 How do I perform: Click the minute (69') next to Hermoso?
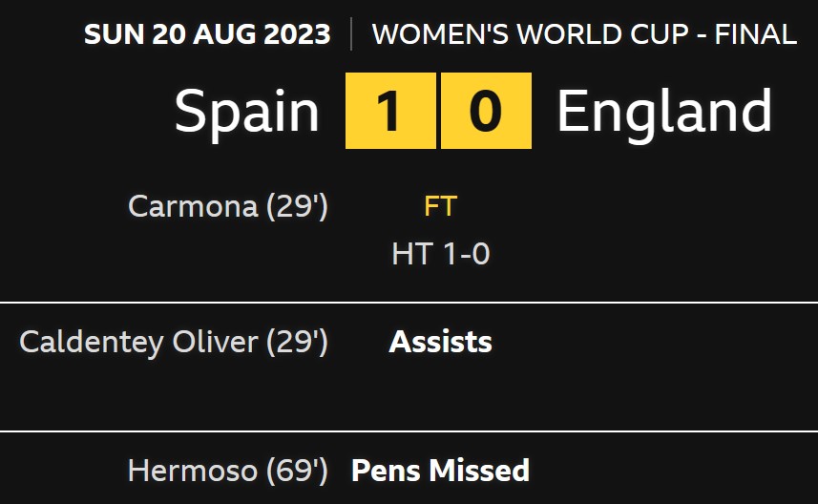298,471
